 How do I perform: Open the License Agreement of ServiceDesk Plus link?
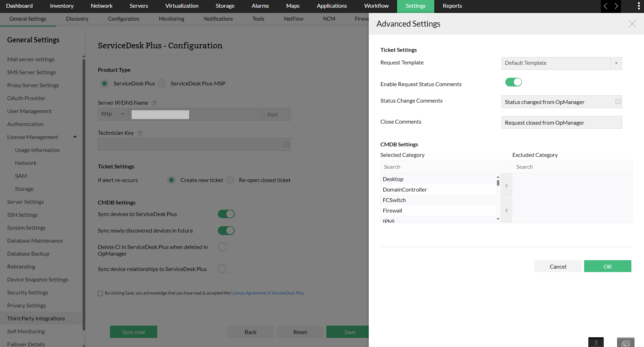coord(267,293)
